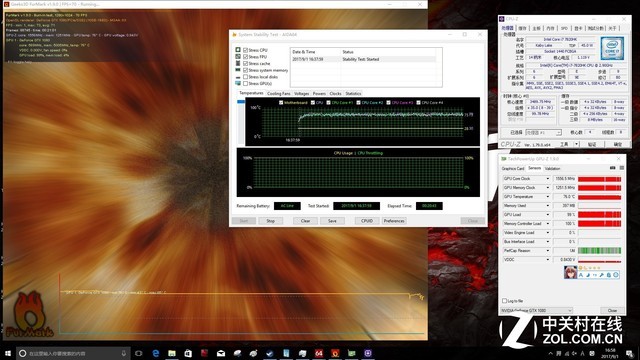Click the Stress GPU(s) monitor icon in AIDA64
The height and width of the screenshot is (360, 640).
coord(238,83)
